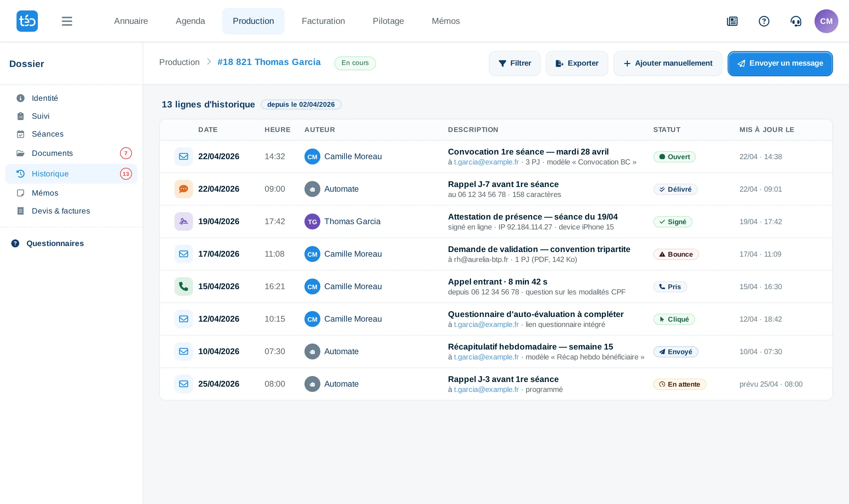Open the help question mark icon

tap(764, 21)
